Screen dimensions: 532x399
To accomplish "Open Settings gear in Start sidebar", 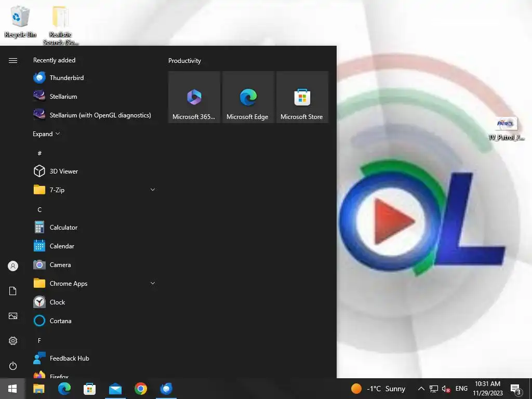I will tap(13, 341).
